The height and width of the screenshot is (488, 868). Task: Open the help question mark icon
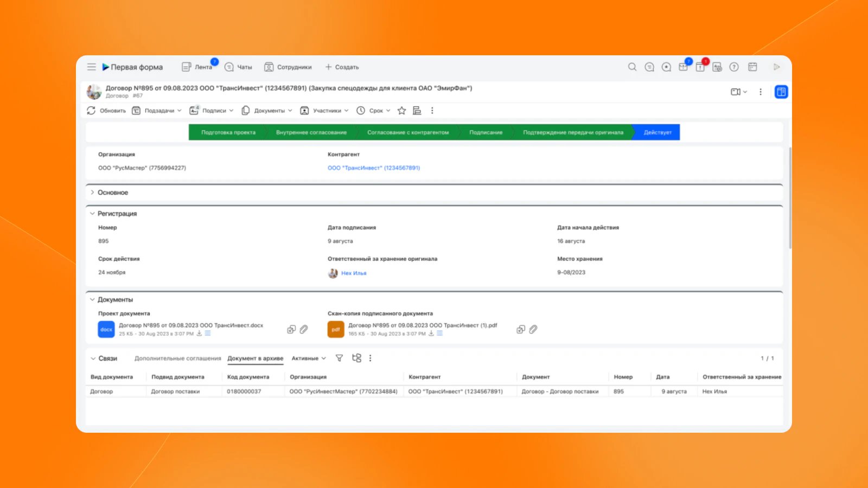(734, 67)
